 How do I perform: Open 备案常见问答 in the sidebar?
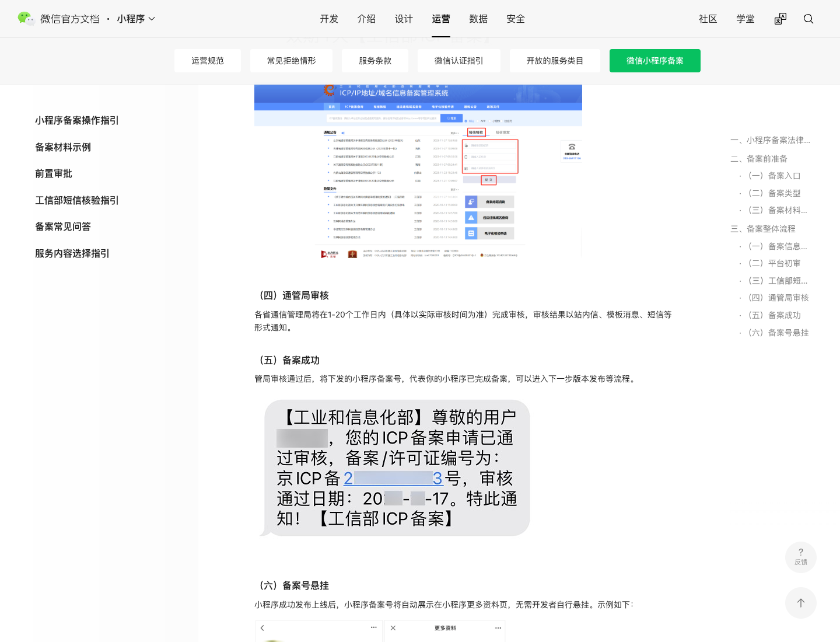tap(63, 226)
